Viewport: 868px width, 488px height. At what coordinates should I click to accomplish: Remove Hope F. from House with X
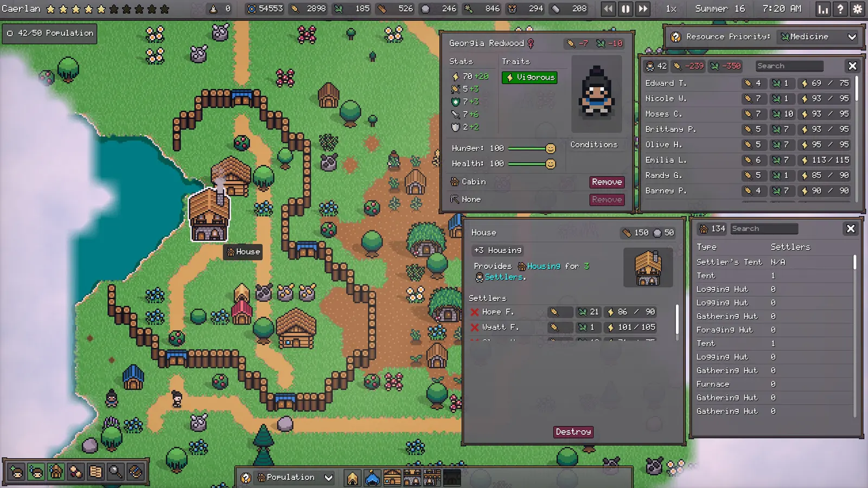475,312
